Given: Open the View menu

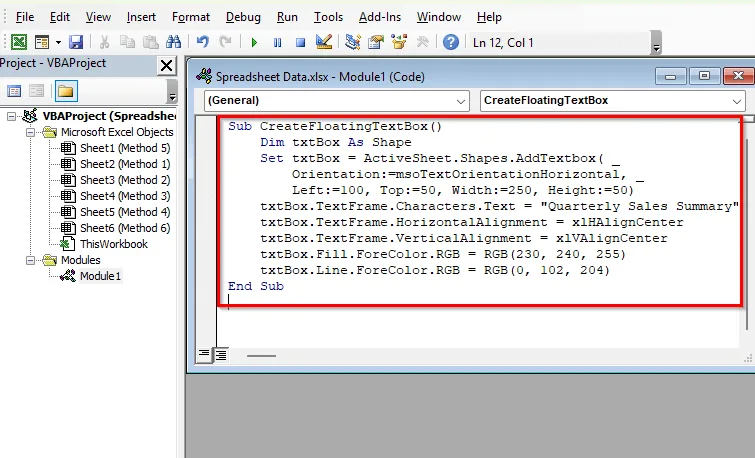Looking at the screenshot, I should tap(98, 17).
